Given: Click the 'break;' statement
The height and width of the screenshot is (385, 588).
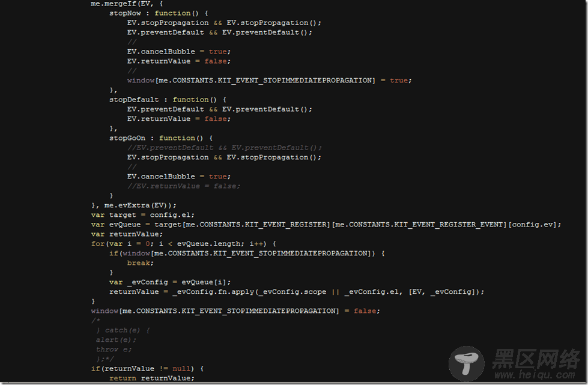Looking at the screenshot, I should pyautogui.click(x=141, y=263).
